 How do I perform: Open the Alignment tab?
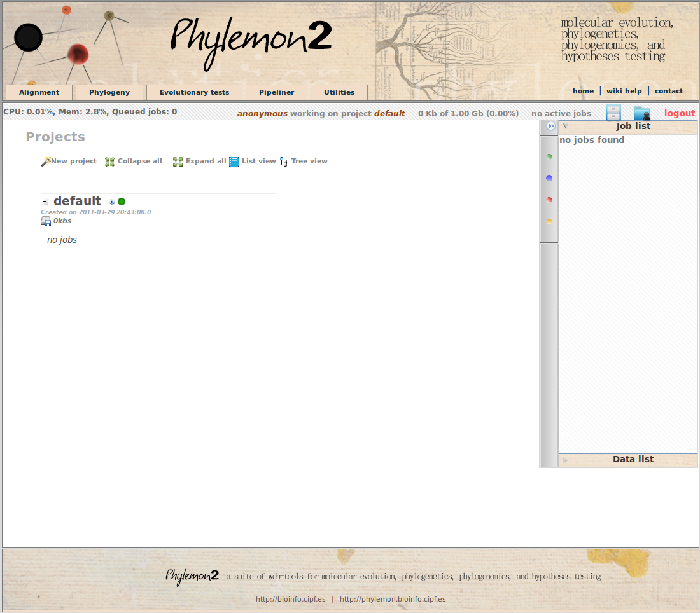click(x=39, y=92)
